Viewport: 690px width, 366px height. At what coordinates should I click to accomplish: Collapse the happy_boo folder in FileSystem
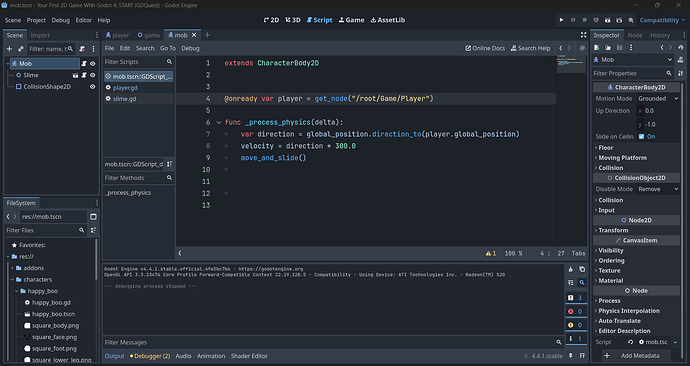pos(17,291)
